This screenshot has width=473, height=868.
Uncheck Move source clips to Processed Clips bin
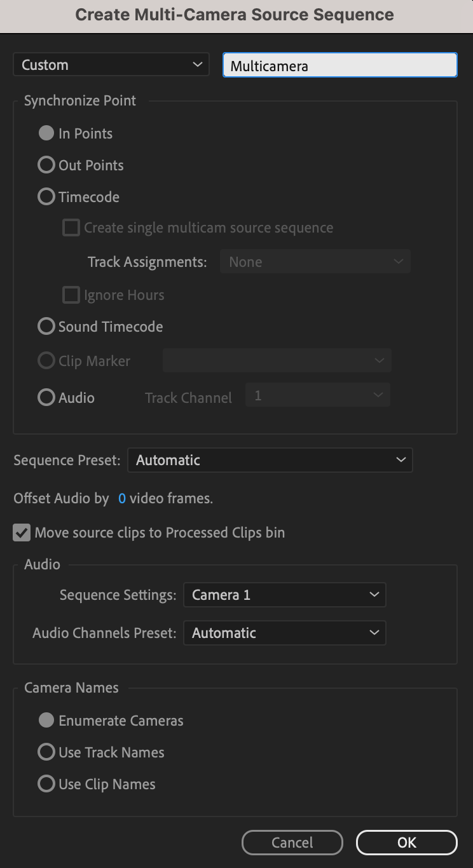coord(22,532)
